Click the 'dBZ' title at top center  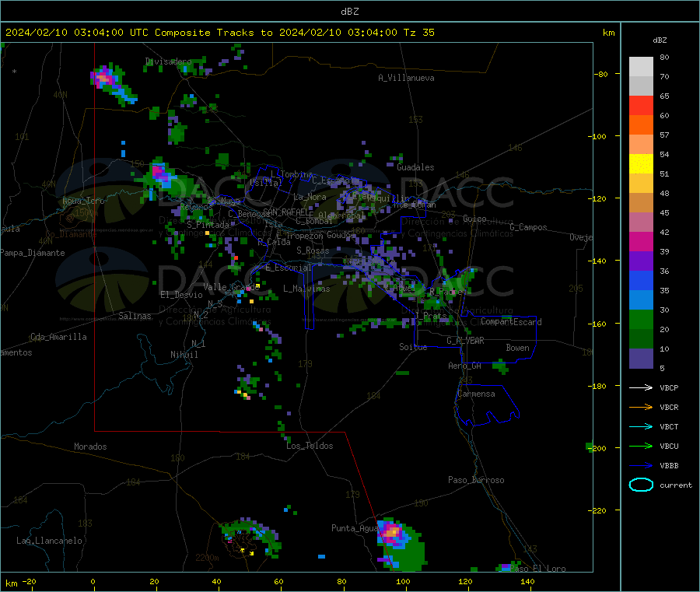[x=349, y=12]
